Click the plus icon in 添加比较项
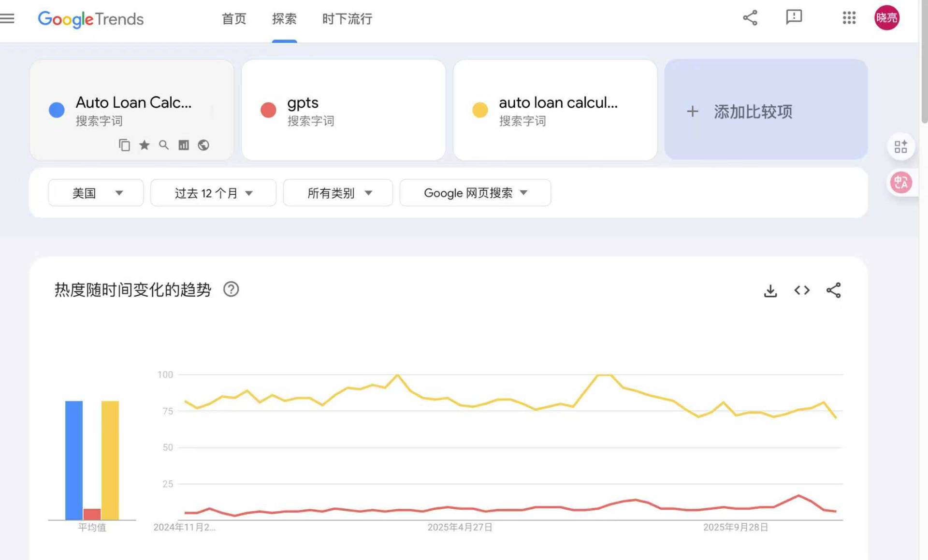The width and height of the screenshot is (928, 560). [x=692, y=112]
